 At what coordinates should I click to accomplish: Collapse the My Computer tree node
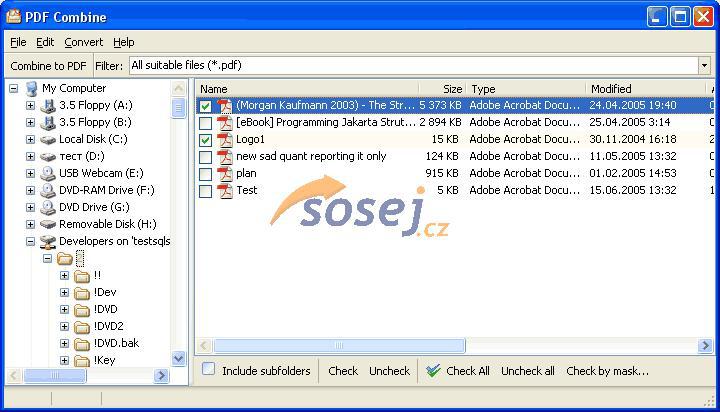click(14, 88)
